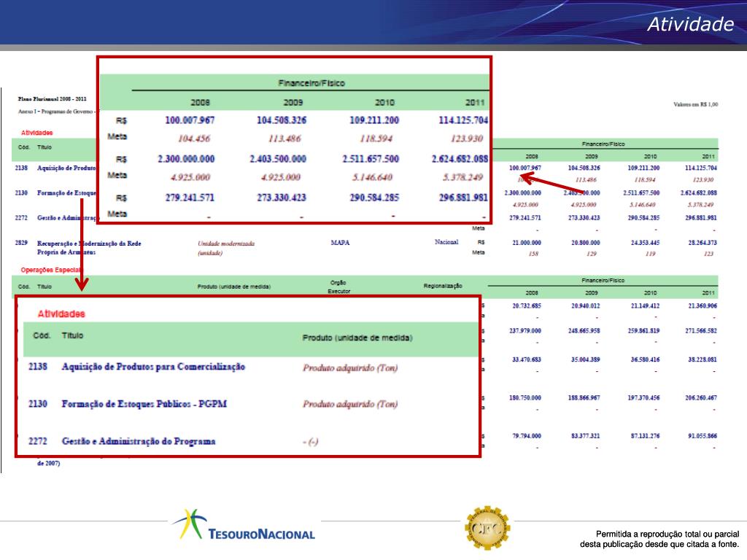The width and height of the screenshot is (747, 560).
Task: Select the executor value MAPA
Action: 340,243
